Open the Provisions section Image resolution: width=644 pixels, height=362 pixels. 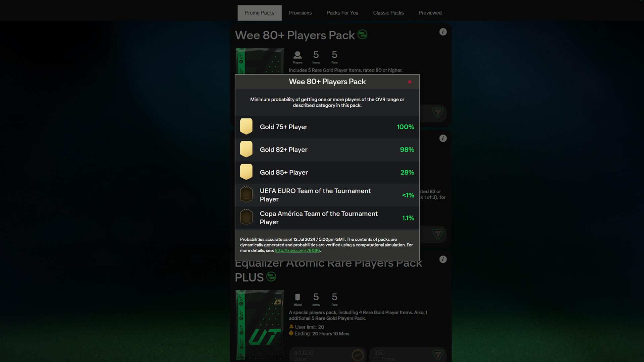300,13
